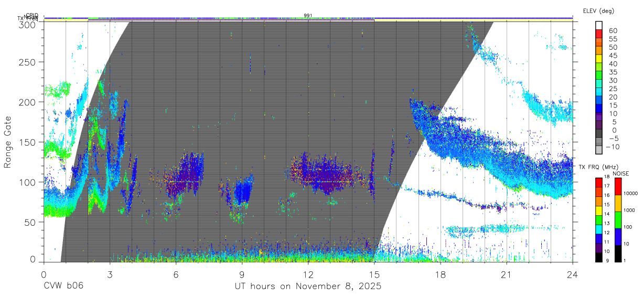The width and height of the screenshot is (644, 297).
Task: Click the '3' tick on the UT hours axis
Action: click(x=110, y=274)
